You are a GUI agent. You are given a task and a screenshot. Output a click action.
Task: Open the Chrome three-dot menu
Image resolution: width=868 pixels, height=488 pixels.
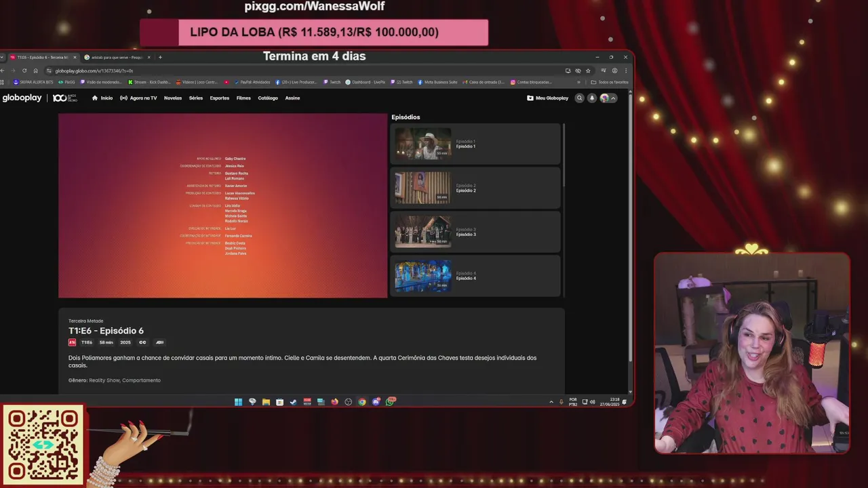pyautogui.click(x=625, y=70)
